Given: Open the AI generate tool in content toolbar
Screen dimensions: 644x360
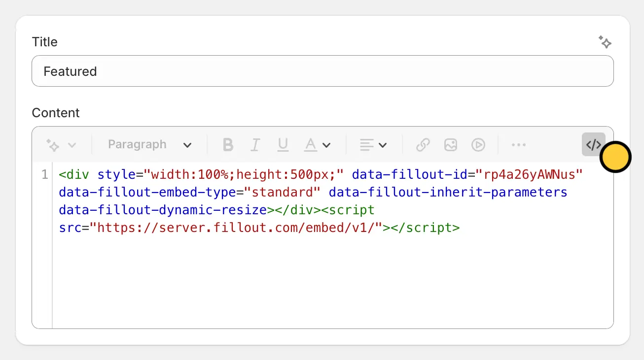Looking at the screenshot, I should coord(53,145).
